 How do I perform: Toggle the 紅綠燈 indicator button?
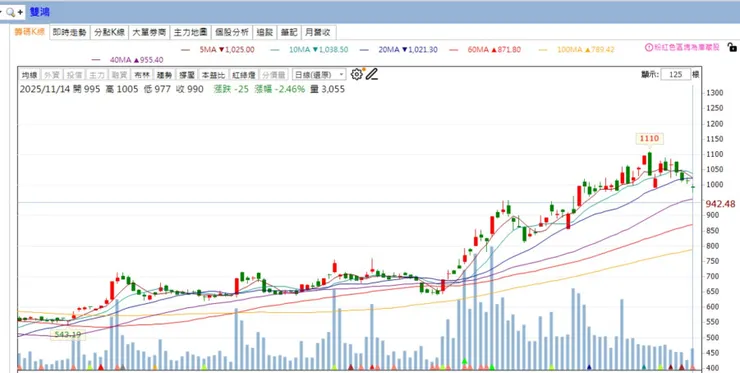click(x=243, y=75)
